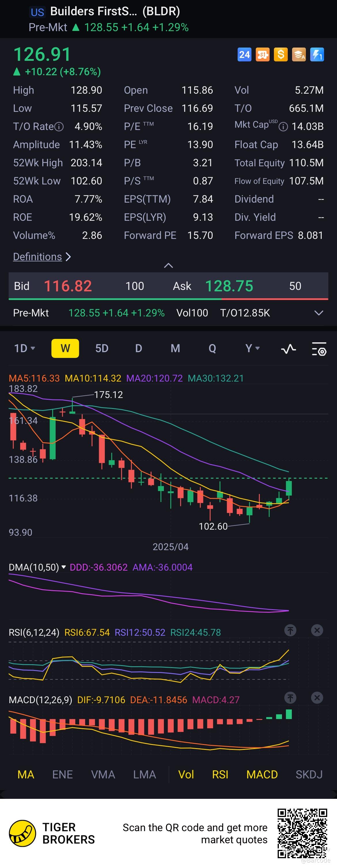Tap the bid/ask ratio bar

168,299
